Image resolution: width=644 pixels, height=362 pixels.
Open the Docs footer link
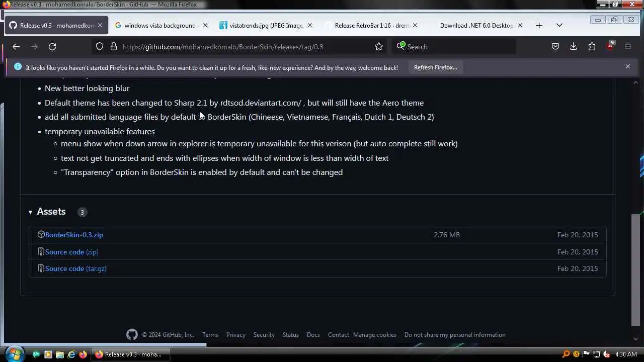(313, 335)
